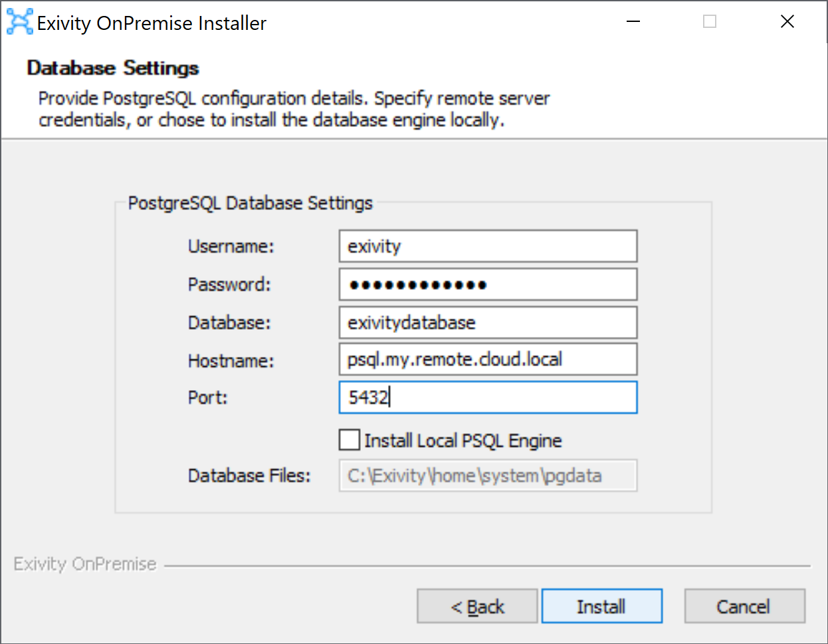Minimize the installer window
This screenshot has height=644, width=828.
point(633,22)
